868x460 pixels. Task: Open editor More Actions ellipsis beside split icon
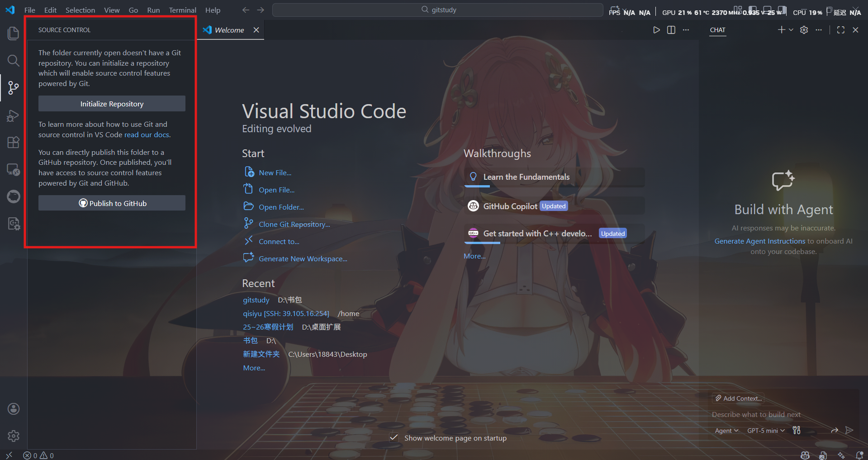[686, 30]
